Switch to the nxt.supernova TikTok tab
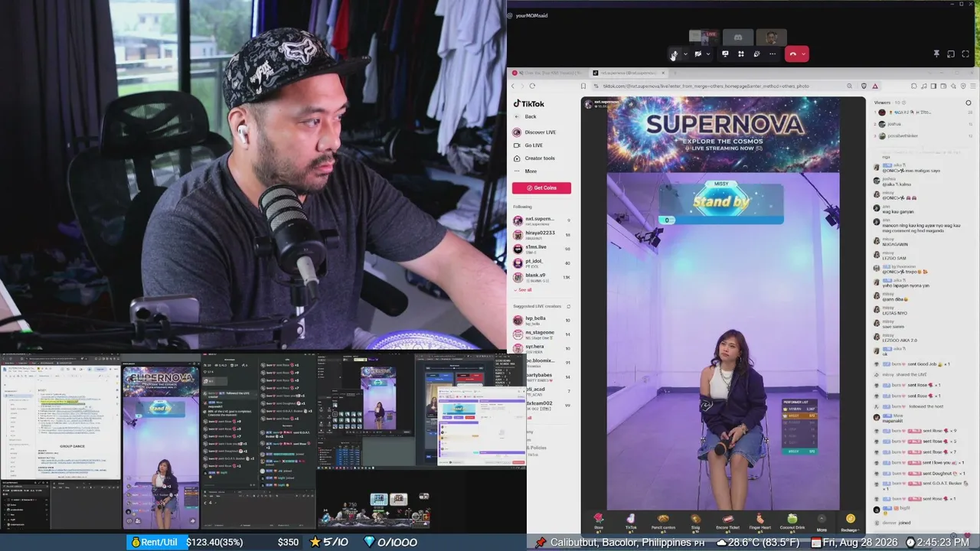Viewport: 980px width, 551px height. pyautogui.click(x=627, y=73)
